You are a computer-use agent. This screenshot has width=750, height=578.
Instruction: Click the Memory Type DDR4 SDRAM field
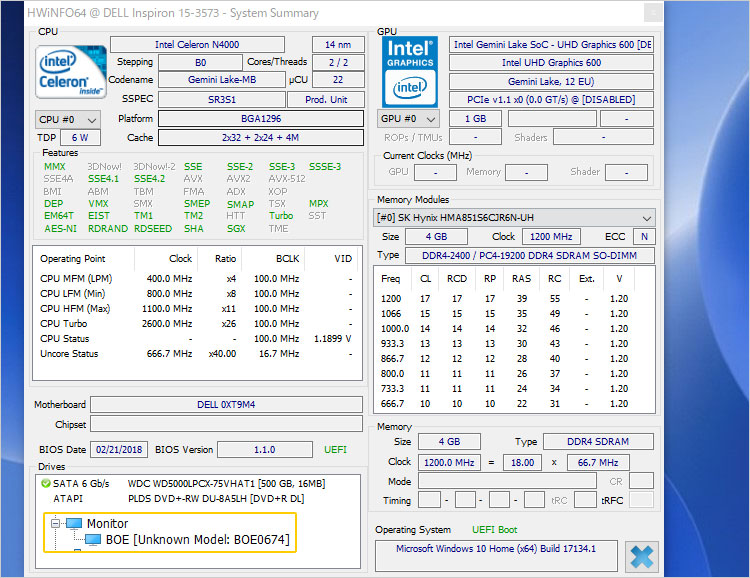pos(598,442)
